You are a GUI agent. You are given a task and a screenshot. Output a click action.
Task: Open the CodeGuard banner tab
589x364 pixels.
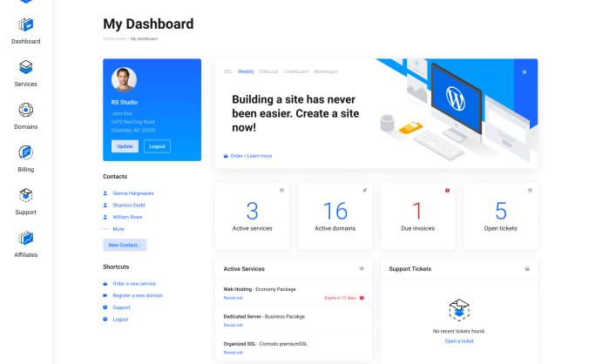(295, 71)
